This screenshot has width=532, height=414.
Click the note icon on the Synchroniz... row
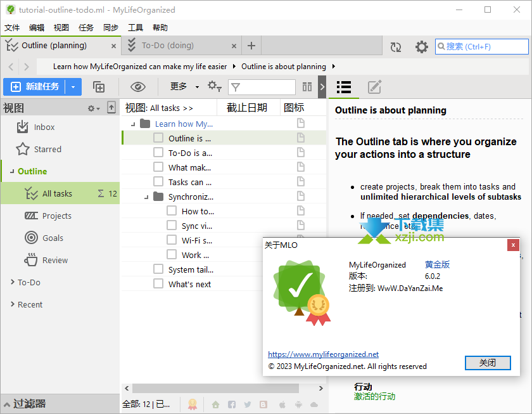click(x=301, y=197)
